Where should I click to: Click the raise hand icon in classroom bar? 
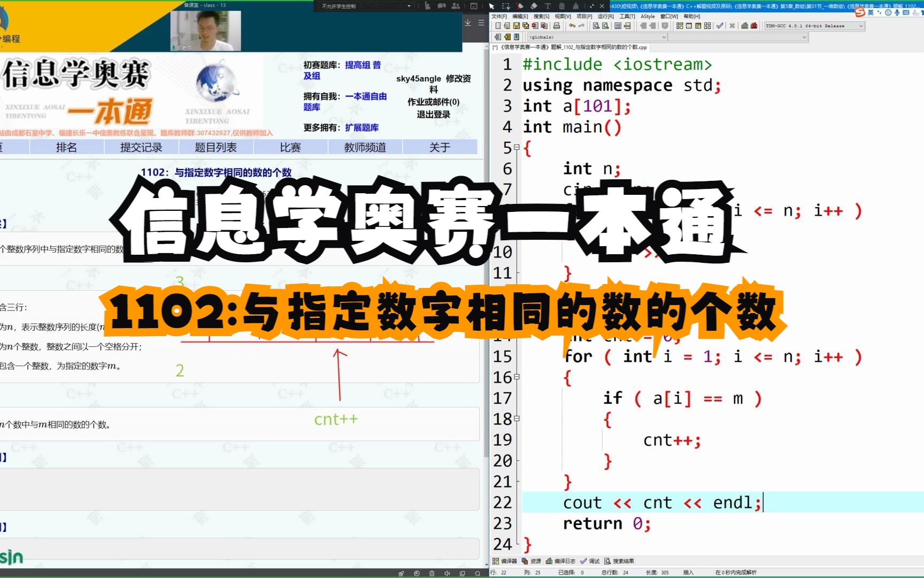427,6
